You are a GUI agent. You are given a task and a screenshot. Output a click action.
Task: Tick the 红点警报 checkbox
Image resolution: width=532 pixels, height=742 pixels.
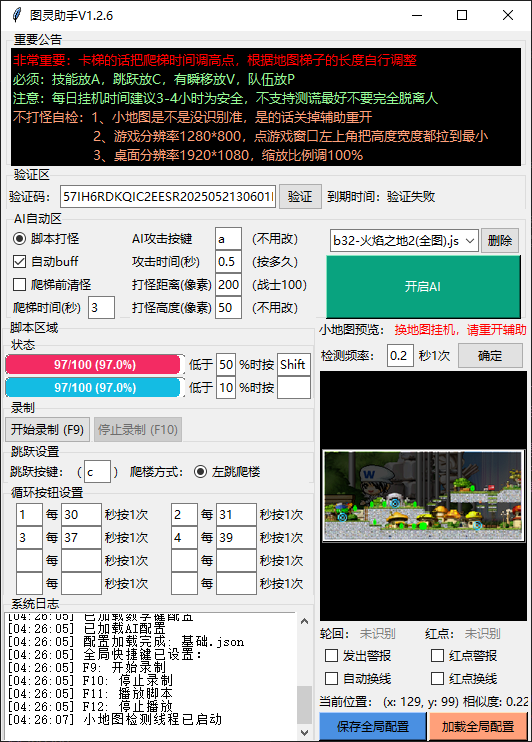click(437, 655)
